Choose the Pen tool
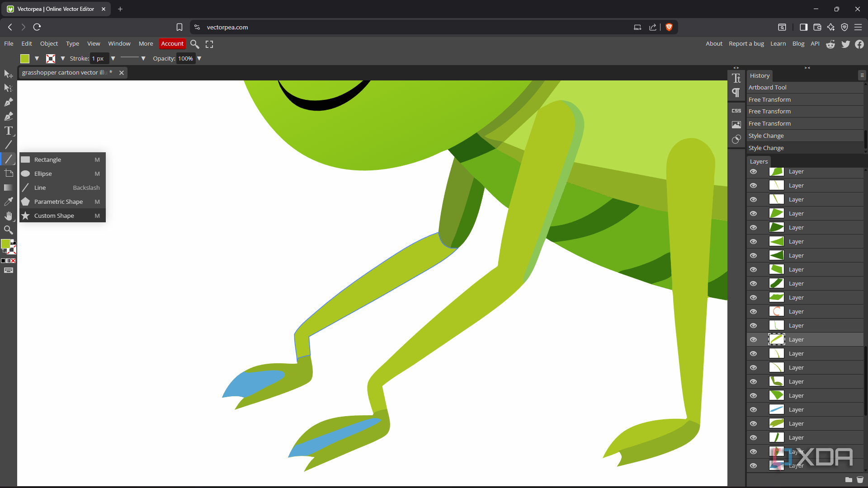This screenshot has height=488, width=868. (x=8, y=102)
